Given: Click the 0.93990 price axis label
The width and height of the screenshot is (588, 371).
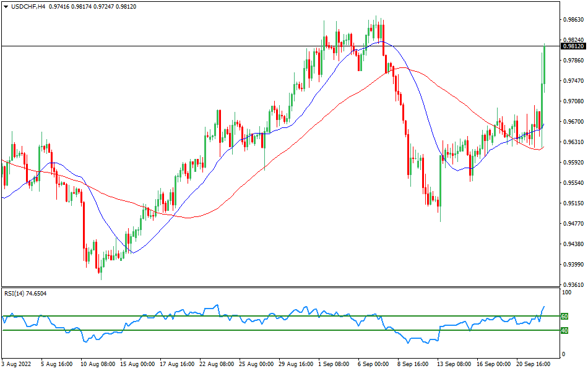Looking at the screenshot, I should coord(573,264).
